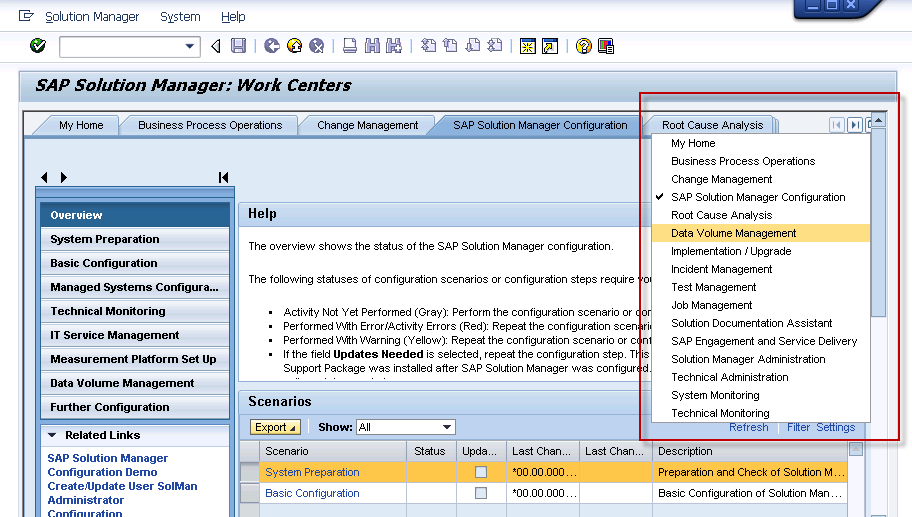This screenshot has width=912, height=517.
Task: Switch to the Root Cause Analysis tab
Action: (712, 125)
